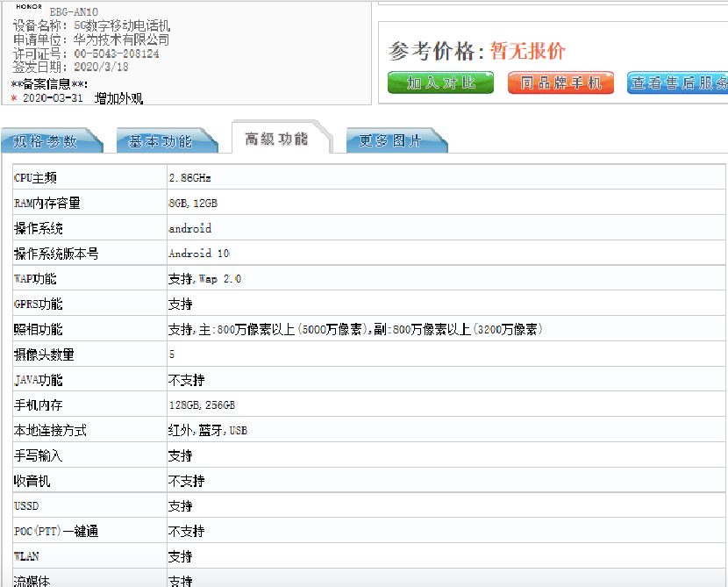Click the Android 10 version value

[x=199, y=254]
